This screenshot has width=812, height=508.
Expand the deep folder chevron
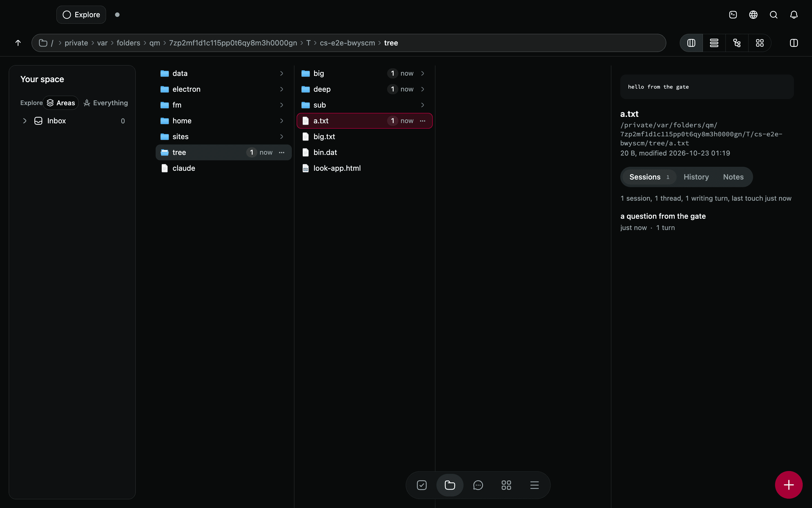point(422,89)
